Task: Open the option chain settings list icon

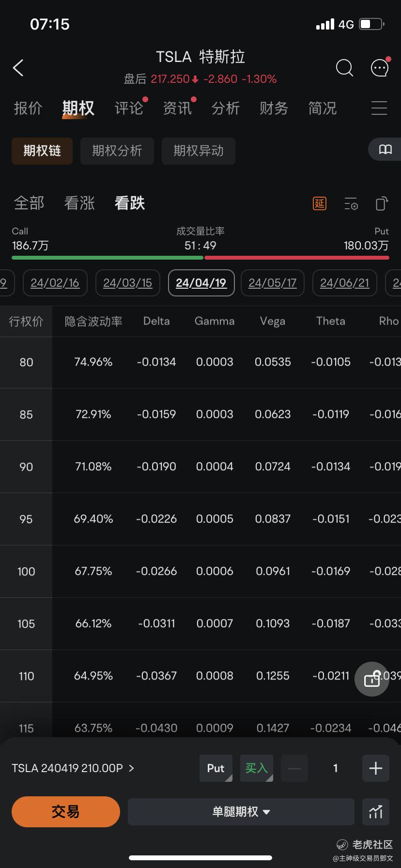Action: (351, 204)
